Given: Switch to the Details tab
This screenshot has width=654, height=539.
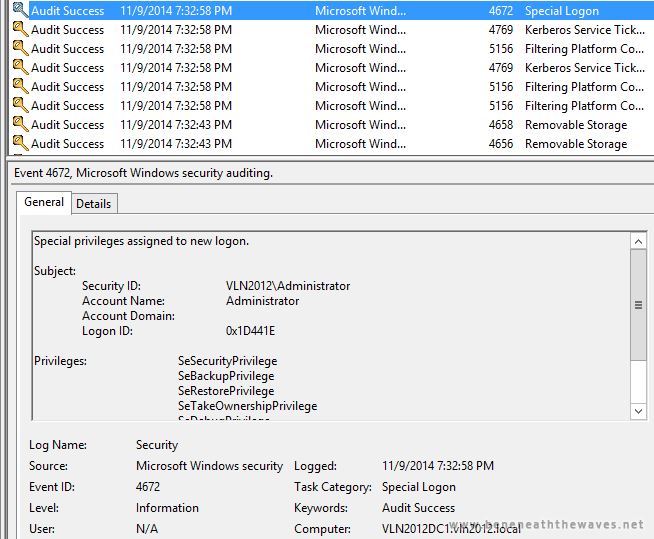Looking at the screenshot, I should click(x=94, y=204).
